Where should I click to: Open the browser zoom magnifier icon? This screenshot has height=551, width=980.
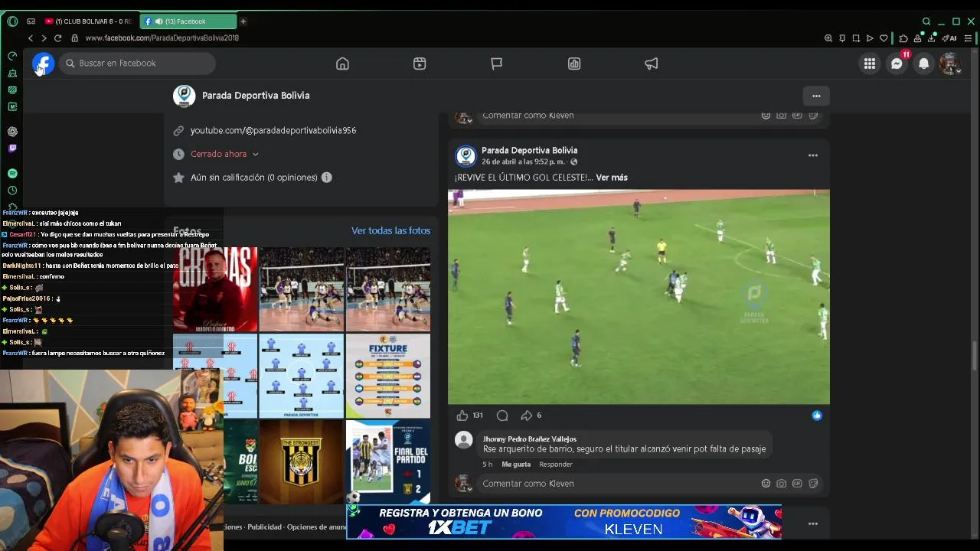828,38
